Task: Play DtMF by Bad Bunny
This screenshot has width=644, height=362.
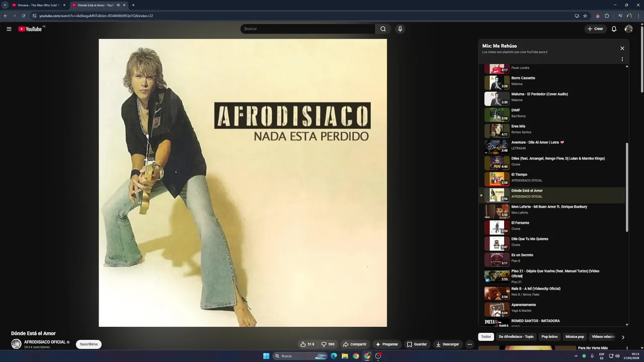Action: pyautogui.click(x=552, y=114)
